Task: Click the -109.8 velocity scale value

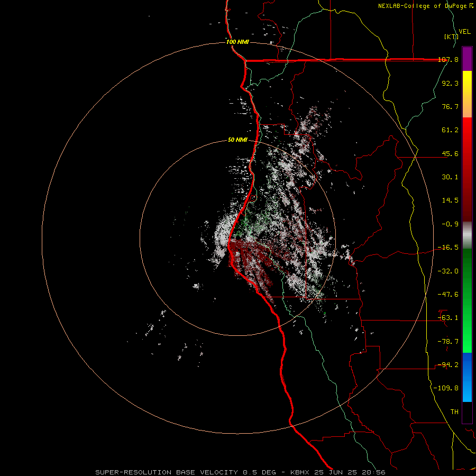Action: click(446, 388)
